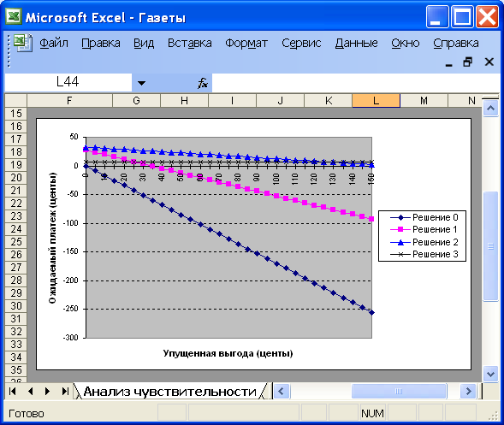
Task: Click the insert function fx icon
Action: click(x=203, y=83)
